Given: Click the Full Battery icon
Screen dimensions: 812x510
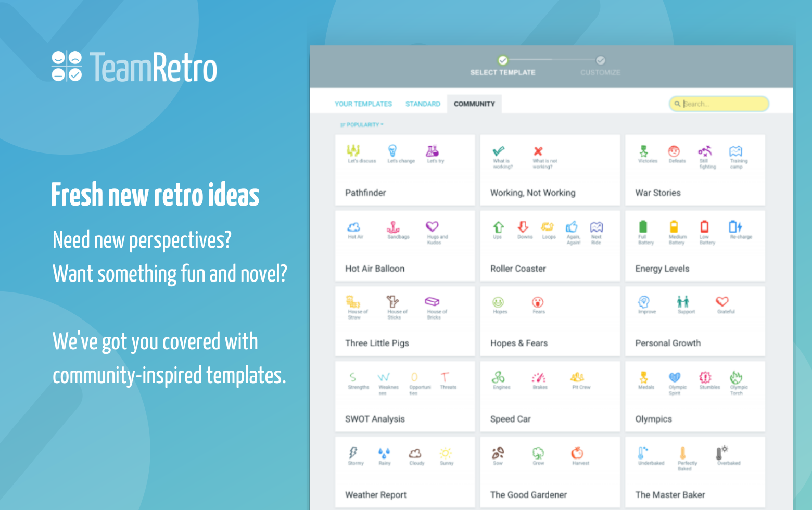Looking at the screenshot, I should (x=643, y=226).
